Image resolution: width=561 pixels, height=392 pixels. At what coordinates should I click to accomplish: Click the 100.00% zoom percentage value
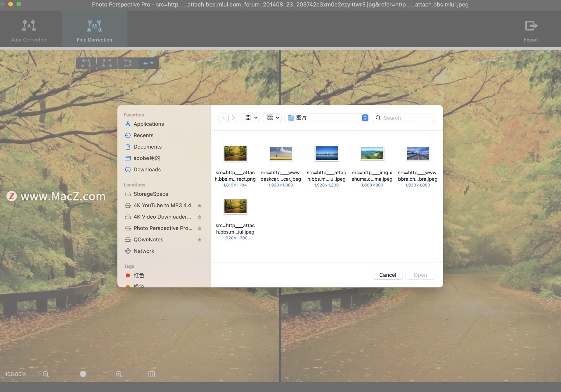coord(15,374)
